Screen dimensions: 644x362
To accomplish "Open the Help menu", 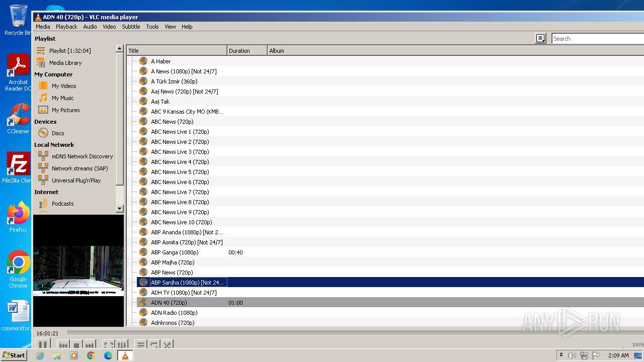I will (x=187, y=27).
